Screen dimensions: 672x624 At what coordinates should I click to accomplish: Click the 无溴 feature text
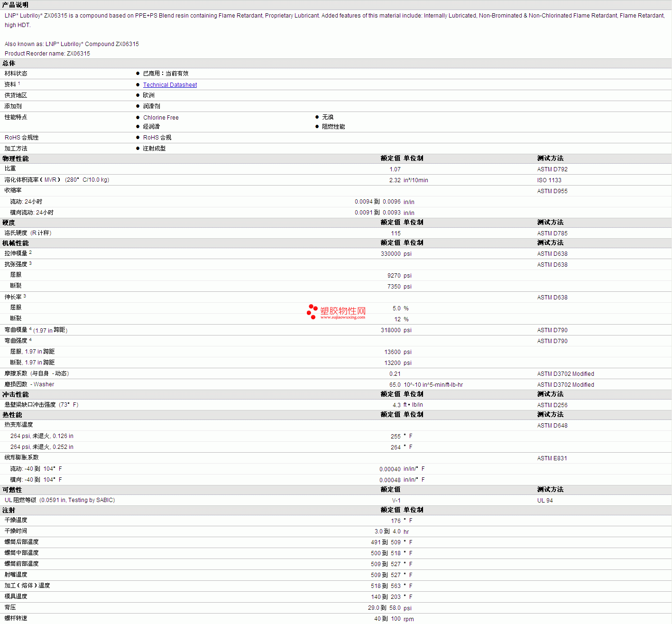coord(328,117)
